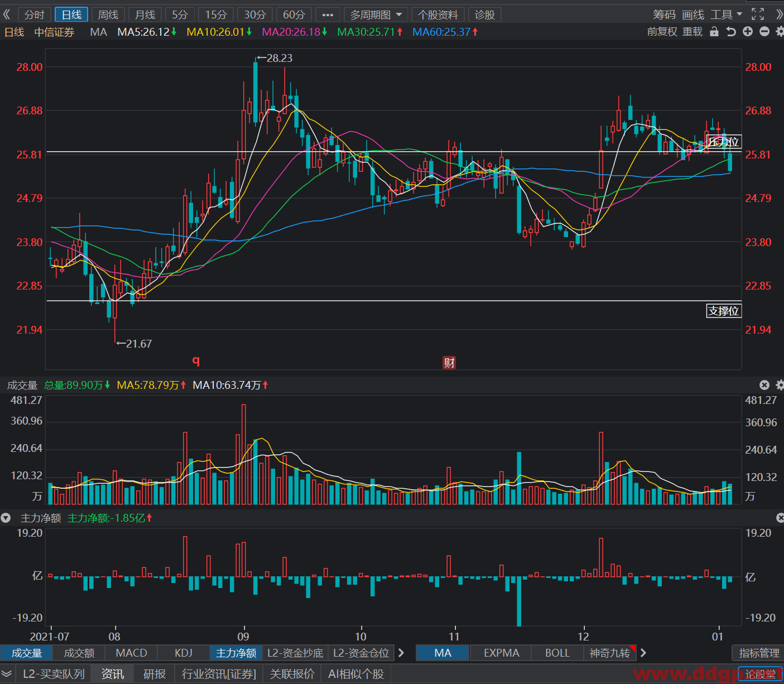Open 多周期图 dropdown
Viewport: 784px width, 684px height.
click(376, 15)
